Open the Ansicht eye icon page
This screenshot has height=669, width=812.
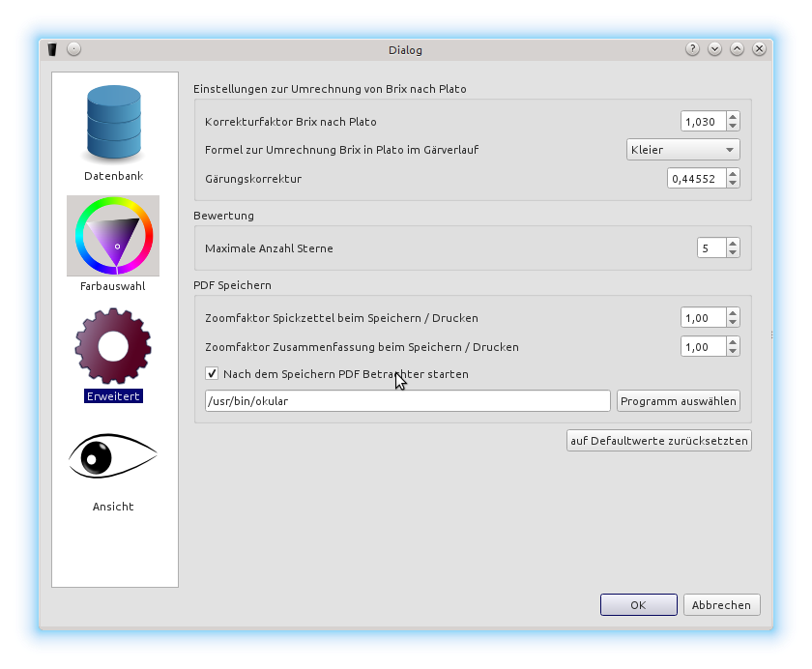tap(113, 456)
